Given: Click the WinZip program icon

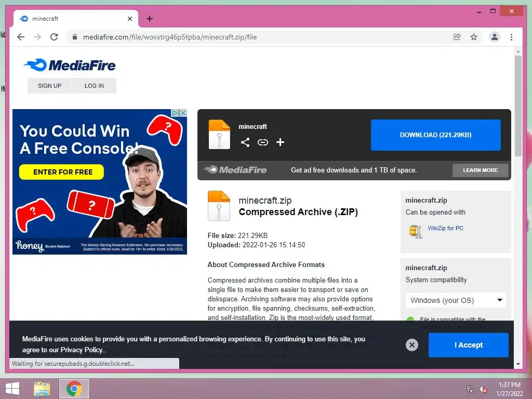Looking at the screenshot, I should [415, 231].
